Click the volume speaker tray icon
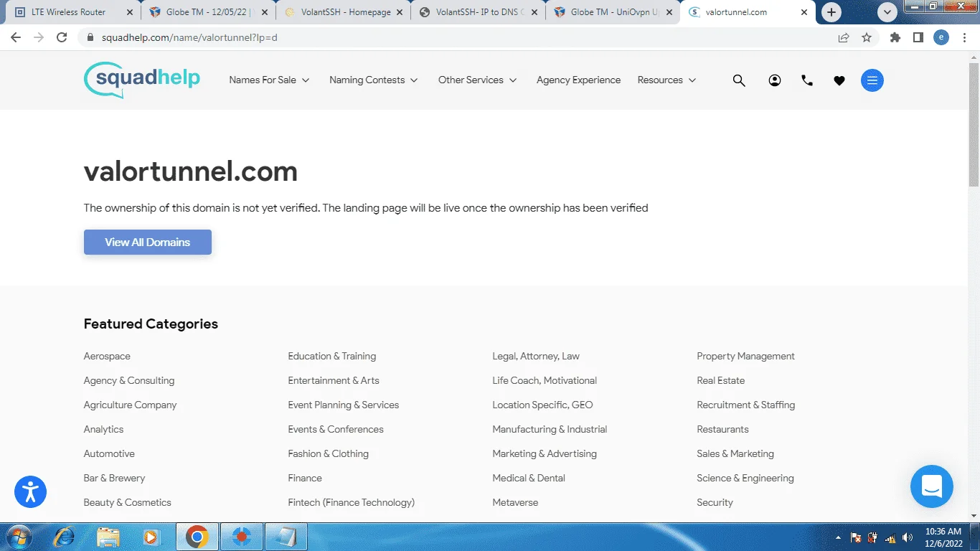 pos(908,537)
